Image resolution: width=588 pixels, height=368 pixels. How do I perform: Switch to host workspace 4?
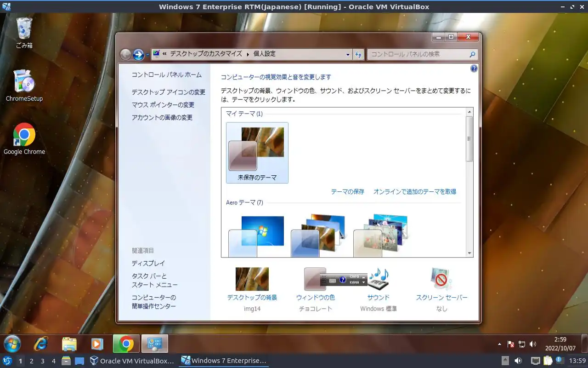pyautogui.click(x=53, y=361)
